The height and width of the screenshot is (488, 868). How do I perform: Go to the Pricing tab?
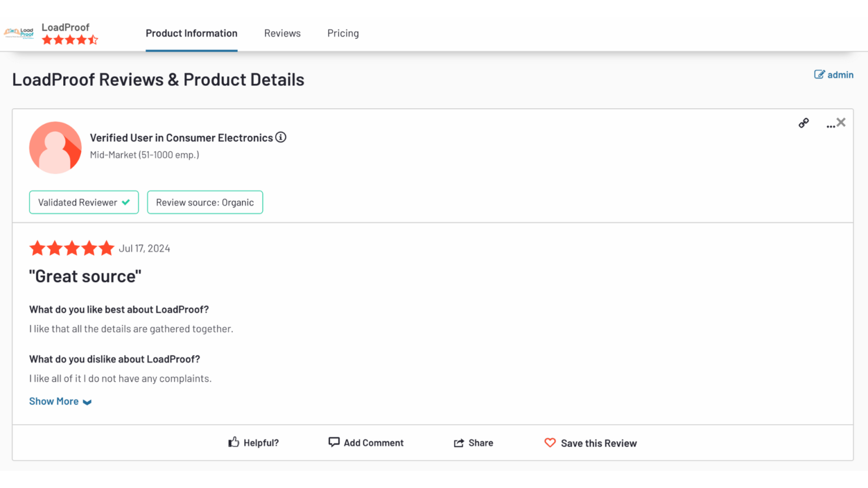343,33
